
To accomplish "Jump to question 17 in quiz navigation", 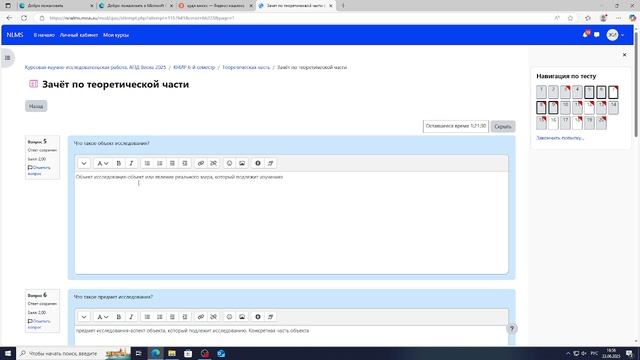I will (x=565, y=123).
